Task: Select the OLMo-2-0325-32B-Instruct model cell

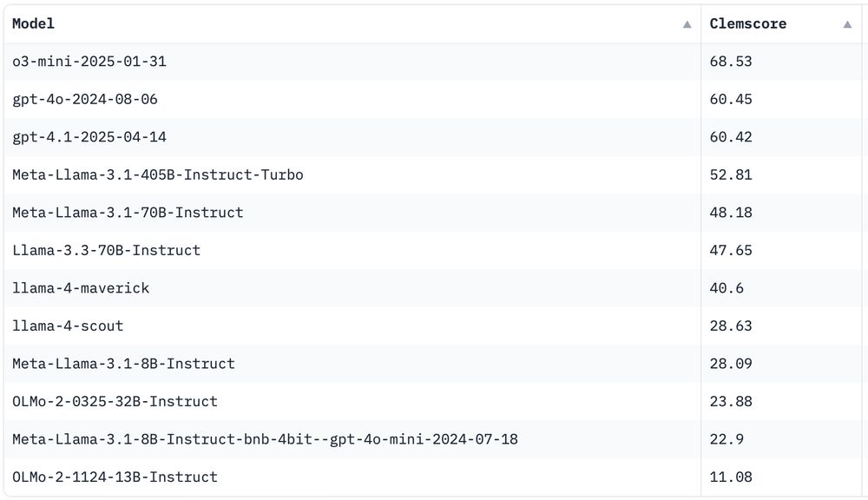Action: click(x=352, y=401)
